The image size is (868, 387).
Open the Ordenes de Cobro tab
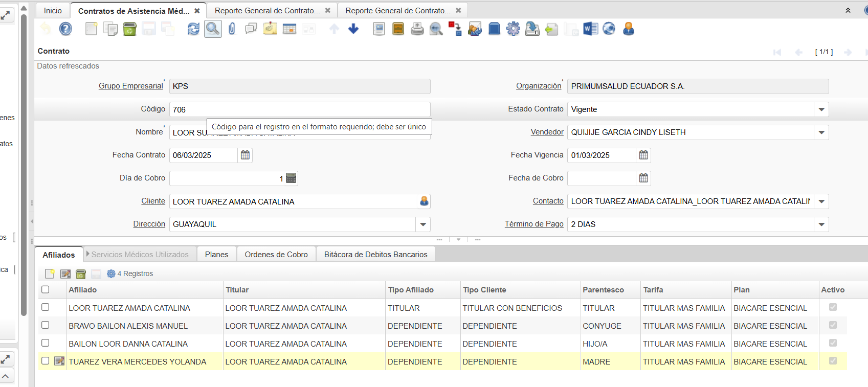pos(276,255)
